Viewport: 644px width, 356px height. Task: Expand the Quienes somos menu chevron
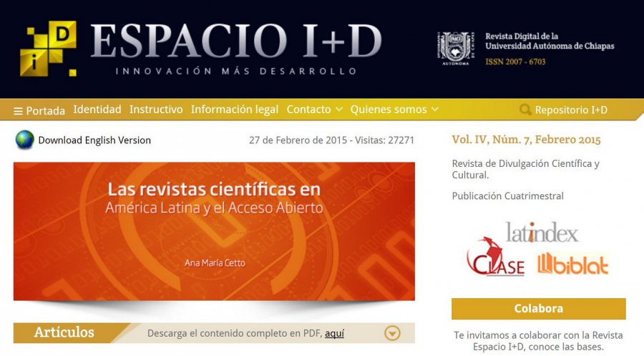point(435,110)
